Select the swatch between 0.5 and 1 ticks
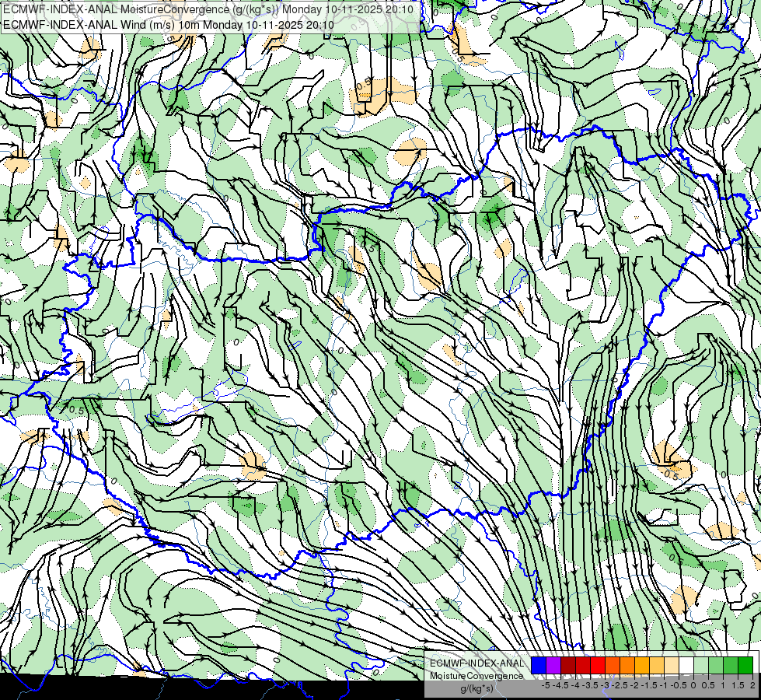This screenshot has height=700, width=761. (716, 666)
